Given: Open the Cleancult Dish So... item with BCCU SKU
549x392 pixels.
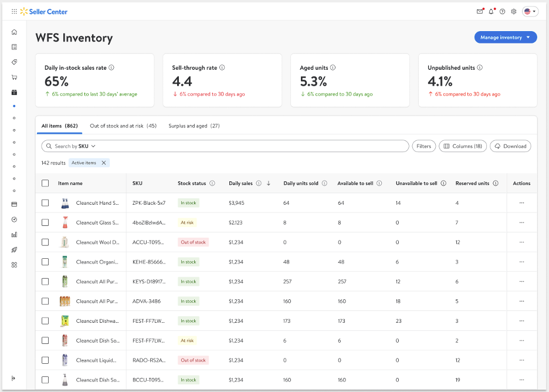Looking at the screenshot, I should [x=98, y=380].
